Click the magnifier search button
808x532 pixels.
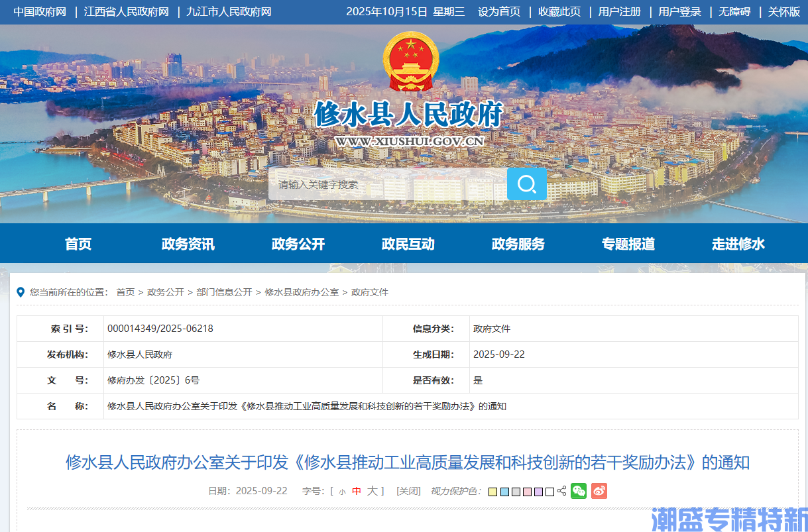[527, 184]
